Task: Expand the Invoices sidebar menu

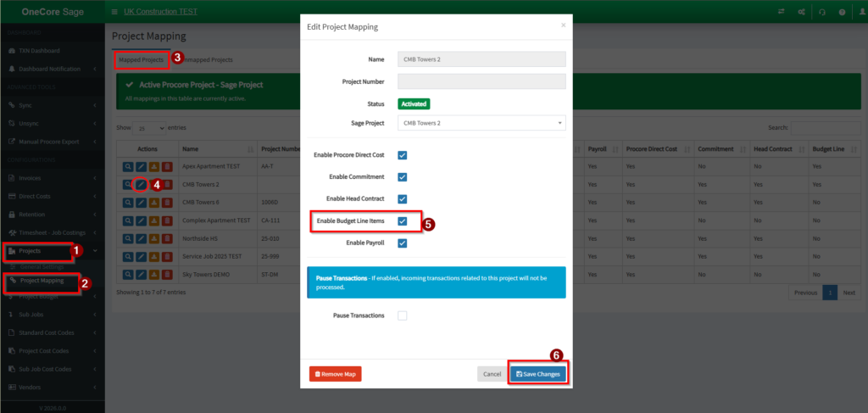Action: coord(52,178)
